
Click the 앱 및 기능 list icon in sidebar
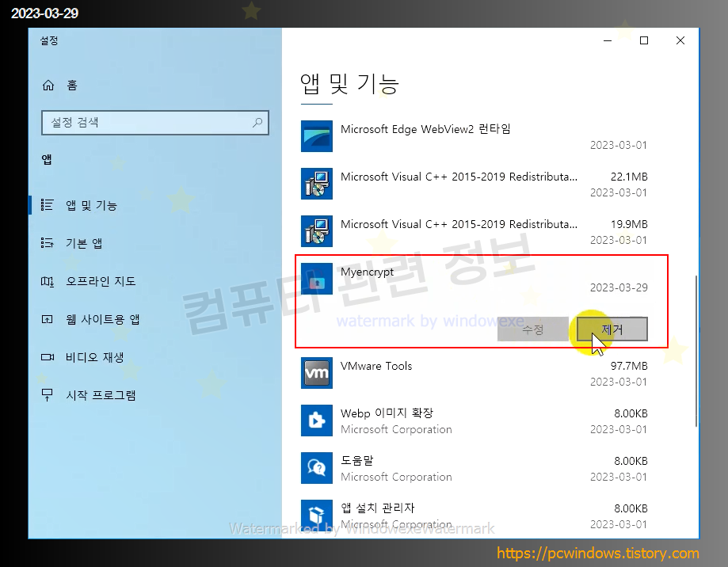coord(48,204)
